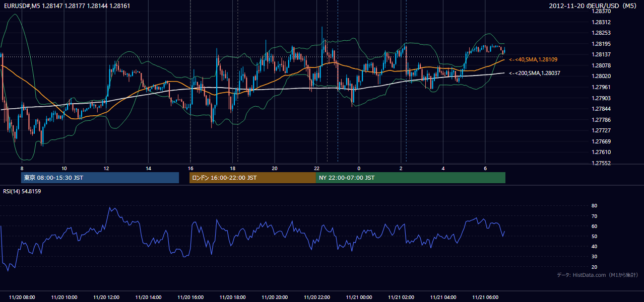Click the 11/20 22:00 bottom time label

(x=316, y=297)
